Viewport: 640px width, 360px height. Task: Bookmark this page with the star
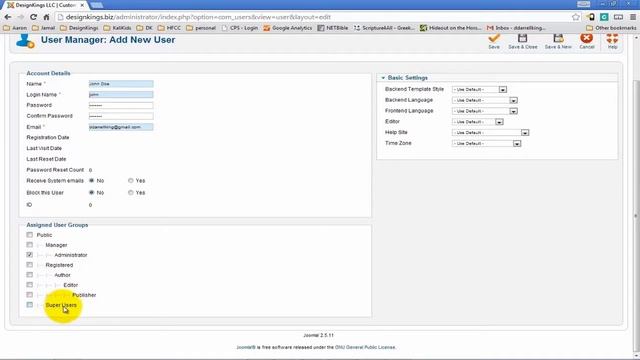[x=576, y=17]
